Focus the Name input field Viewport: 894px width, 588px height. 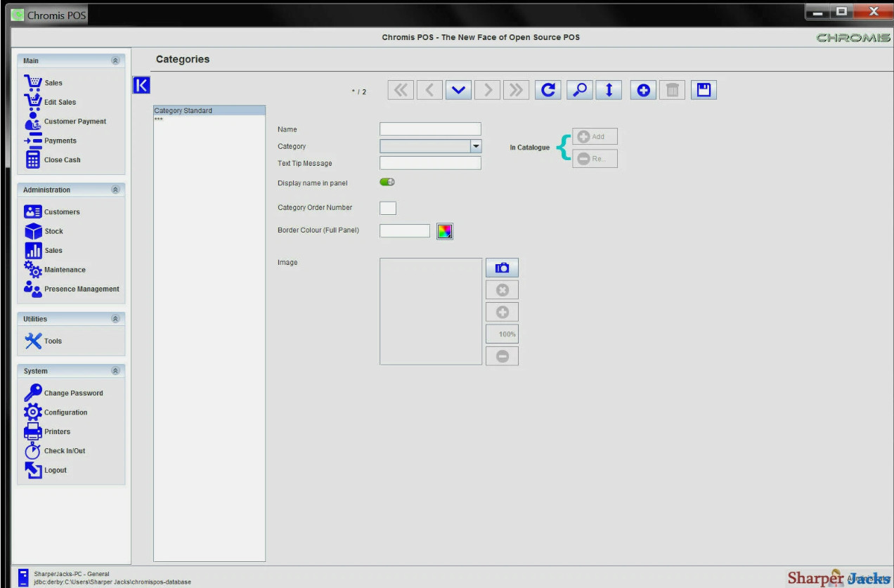[430, 129]
